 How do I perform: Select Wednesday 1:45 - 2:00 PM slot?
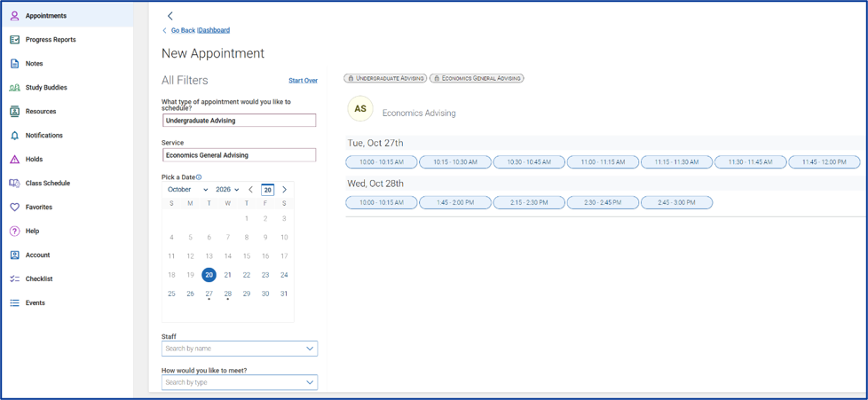[455, 202]
